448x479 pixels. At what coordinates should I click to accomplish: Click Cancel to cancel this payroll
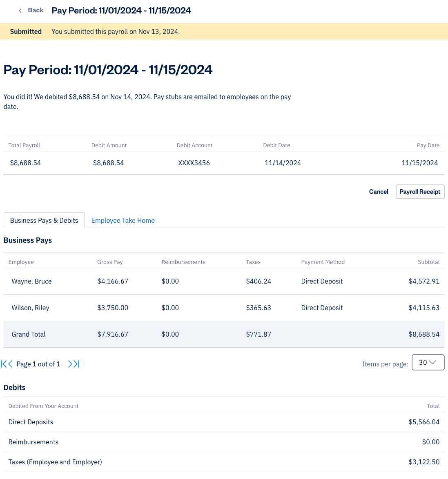click(x=379, y=192)
